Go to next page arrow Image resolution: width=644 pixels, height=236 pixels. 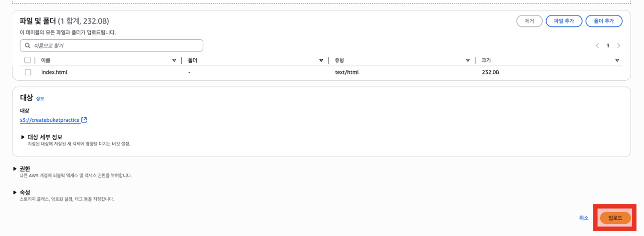tap(619, 45)
